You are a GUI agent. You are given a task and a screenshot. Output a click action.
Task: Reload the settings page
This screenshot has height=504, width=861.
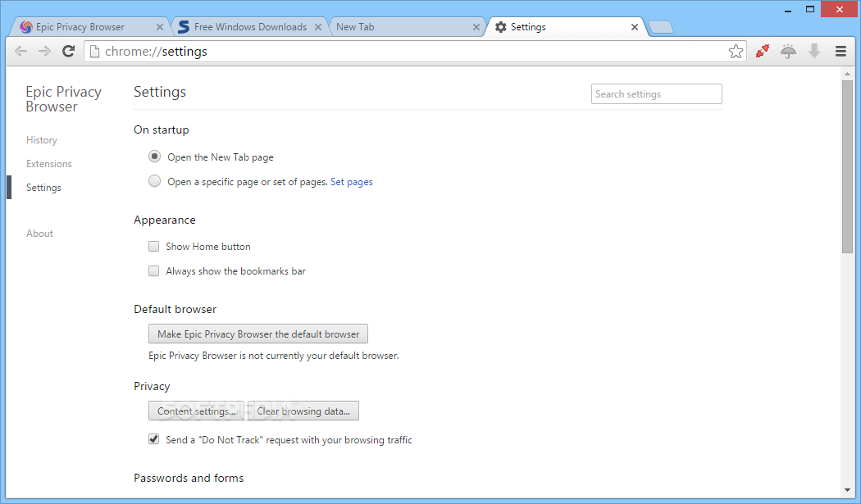(x=68, y=51)
